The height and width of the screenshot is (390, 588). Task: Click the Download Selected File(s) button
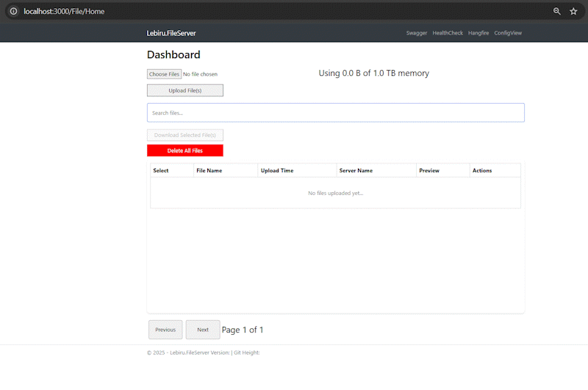pyautogui.click(x=185, y=135)
